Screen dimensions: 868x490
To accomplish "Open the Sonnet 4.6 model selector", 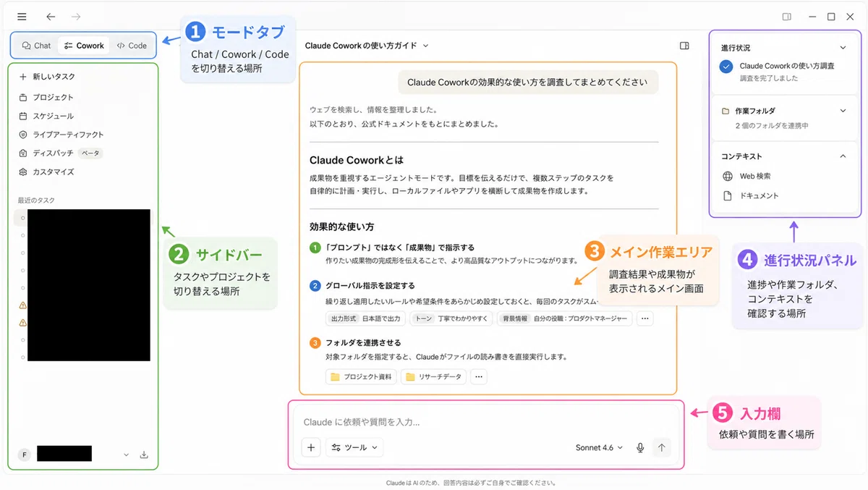I will click(600, 448).
